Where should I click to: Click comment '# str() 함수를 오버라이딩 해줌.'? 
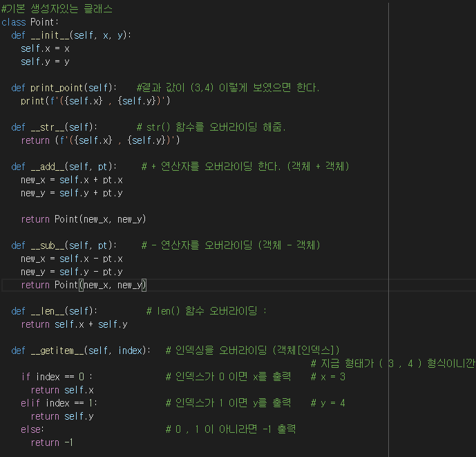click(211, 127)
